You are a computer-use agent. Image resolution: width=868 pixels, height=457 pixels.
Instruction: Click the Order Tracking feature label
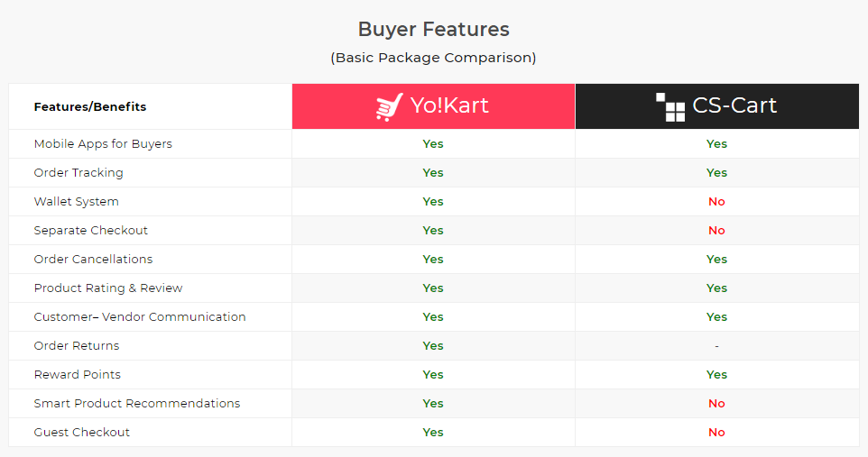click(x=78, y=173)
